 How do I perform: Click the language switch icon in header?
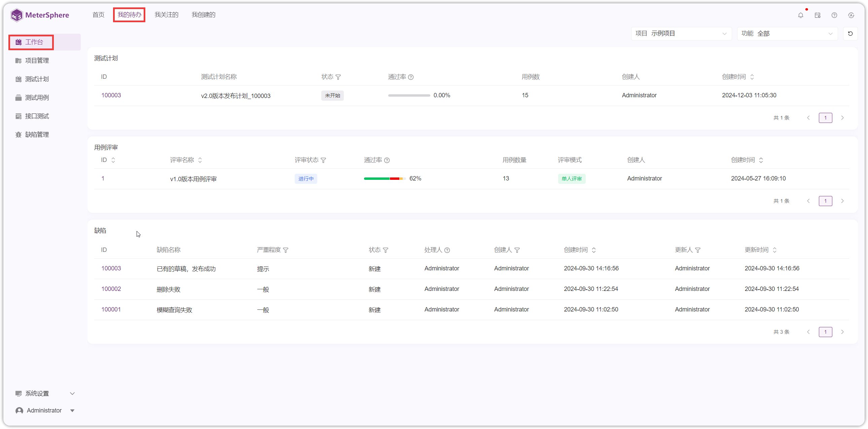[x=851, y=15]
